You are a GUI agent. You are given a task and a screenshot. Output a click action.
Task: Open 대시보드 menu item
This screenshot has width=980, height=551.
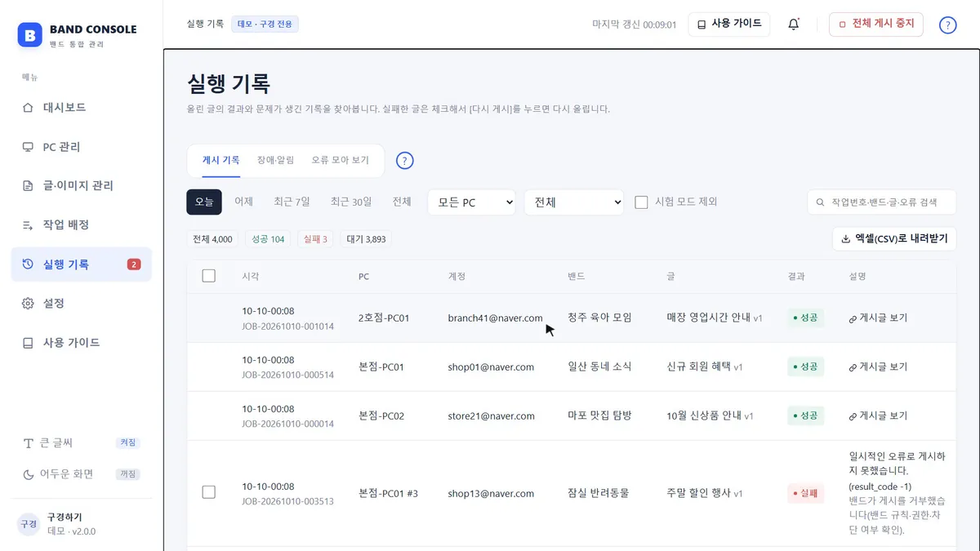tap(82, 108)
